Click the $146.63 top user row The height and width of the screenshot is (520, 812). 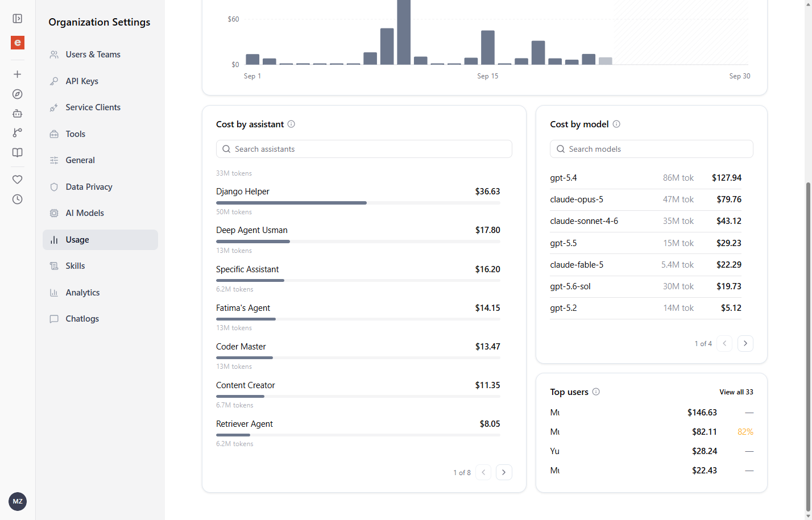coord(652,413)
